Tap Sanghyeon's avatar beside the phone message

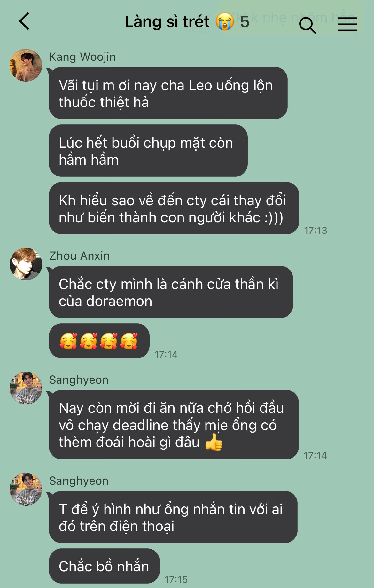[26, 489]
